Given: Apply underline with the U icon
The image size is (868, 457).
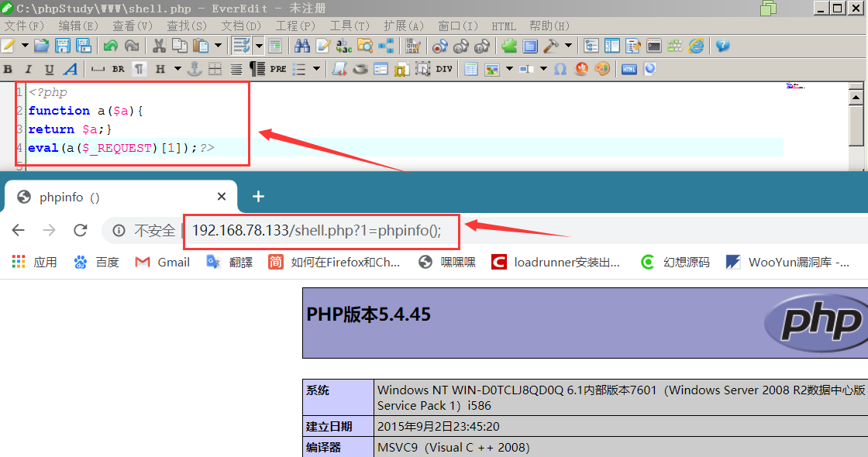Looking at the screenshot, I should pos(50,69).
